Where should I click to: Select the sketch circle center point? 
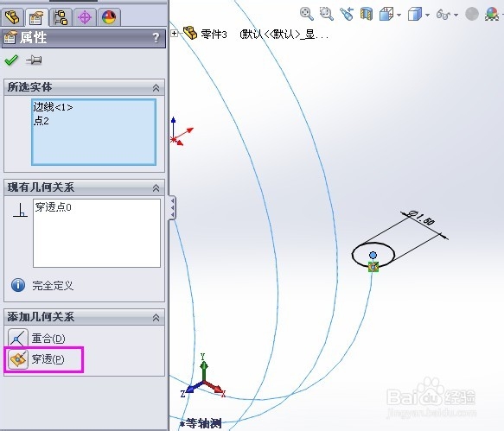[373, 255]
